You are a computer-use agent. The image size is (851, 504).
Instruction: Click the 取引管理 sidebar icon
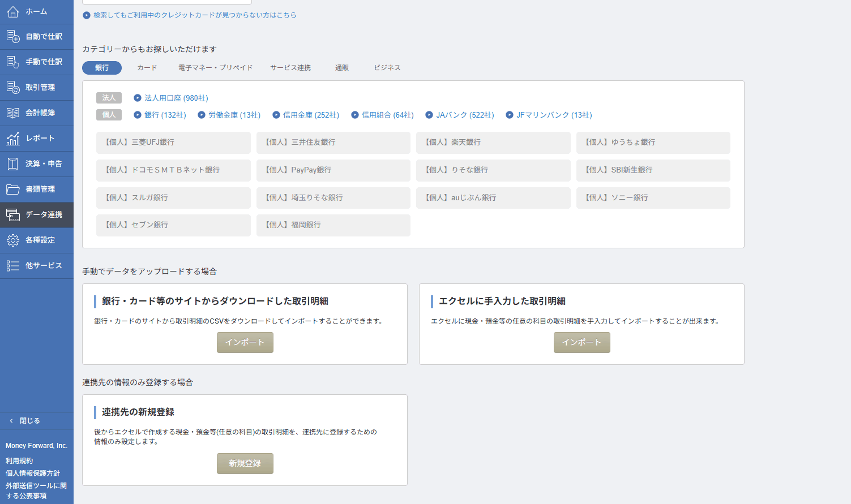13,87
